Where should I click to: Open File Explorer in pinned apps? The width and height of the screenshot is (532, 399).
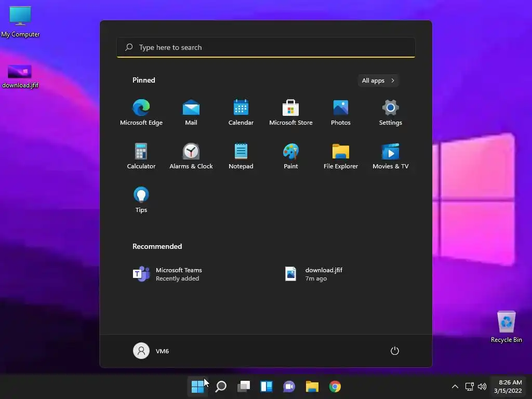[341, 156]
